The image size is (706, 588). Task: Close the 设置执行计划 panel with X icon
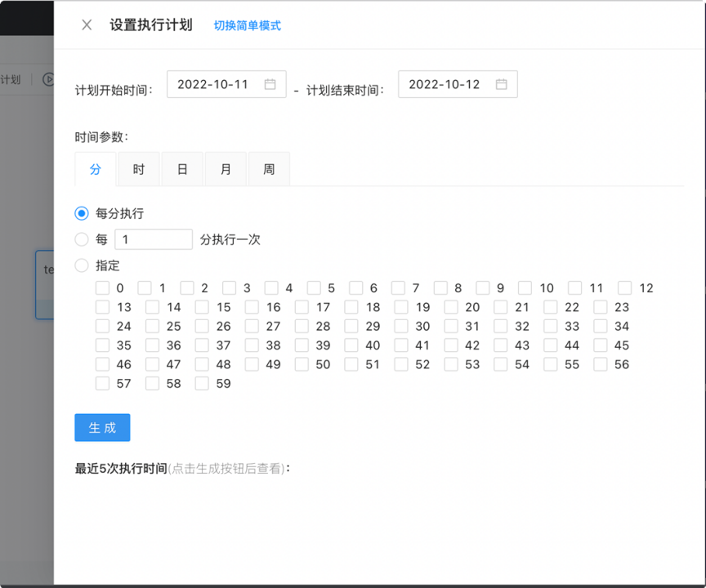click(87, 25)
